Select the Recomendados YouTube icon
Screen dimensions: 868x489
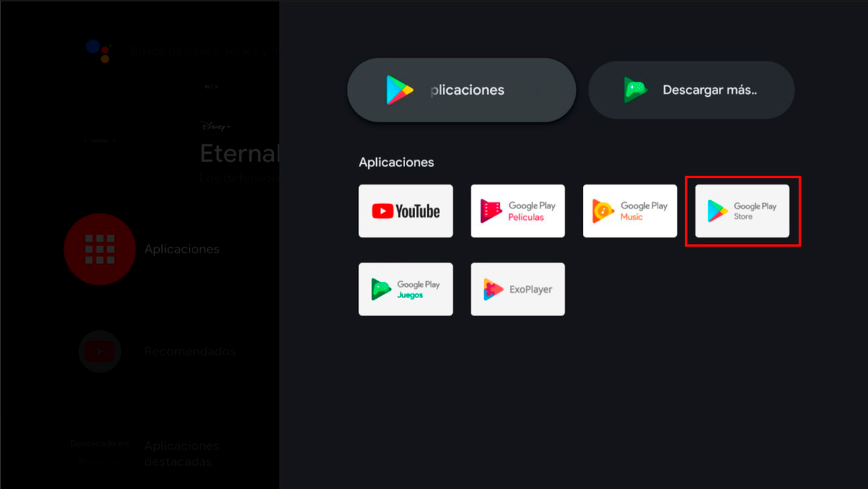tap(100, 352)
